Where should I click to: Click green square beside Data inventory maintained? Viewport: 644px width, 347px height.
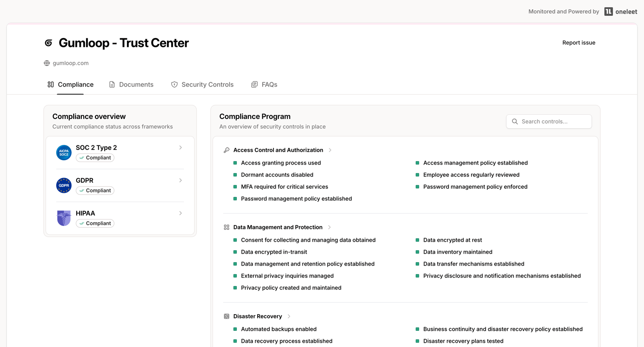click(417, 252)
